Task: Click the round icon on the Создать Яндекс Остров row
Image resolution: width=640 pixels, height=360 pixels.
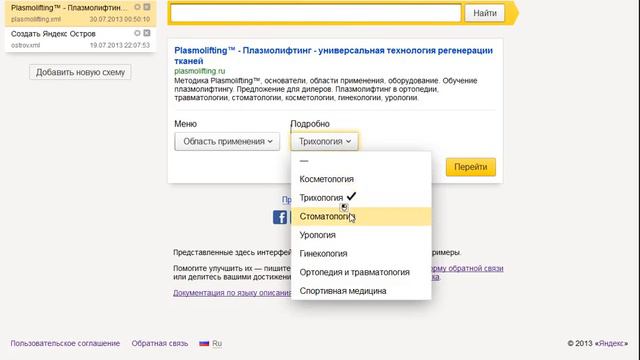Action: coord(138,33)
